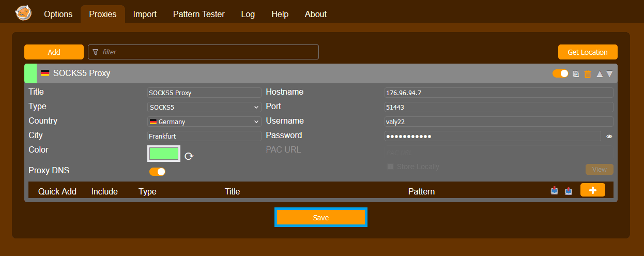Add a pattern with plus button
644x256 pixels.
click(593, 190)
